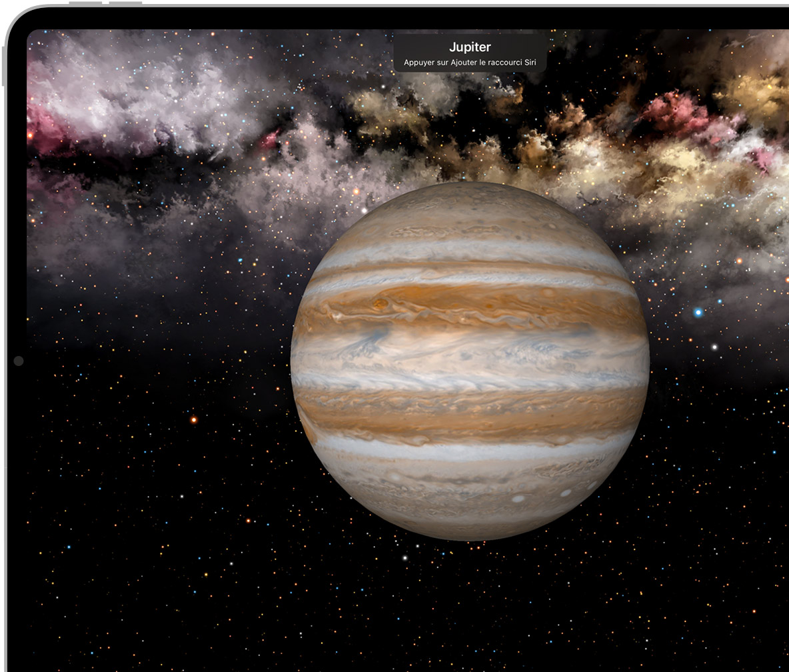Tap the Jupiter notification banner title
The width and height of the screenshot is (789, 672).
pos(470,47)
